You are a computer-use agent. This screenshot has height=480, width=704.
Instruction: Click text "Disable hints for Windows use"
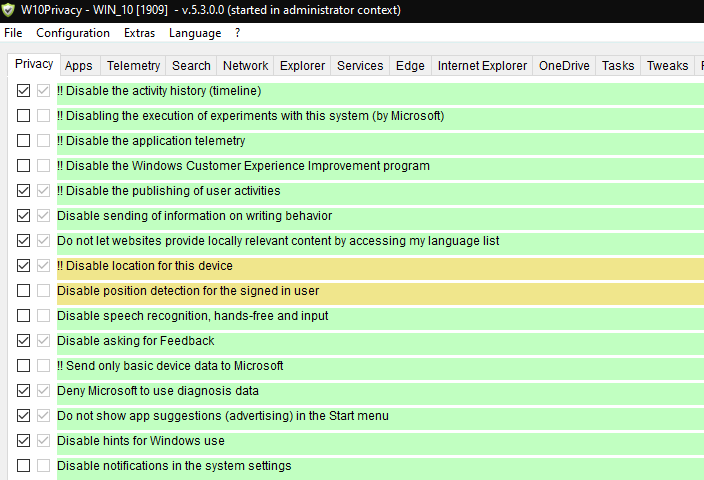tap(141, 440)
